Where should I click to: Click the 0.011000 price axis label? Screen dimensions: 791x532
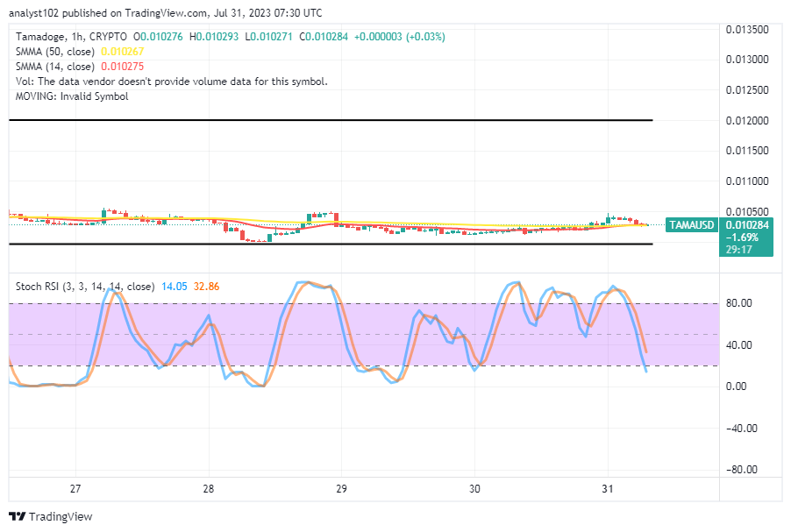pos(747,181)
